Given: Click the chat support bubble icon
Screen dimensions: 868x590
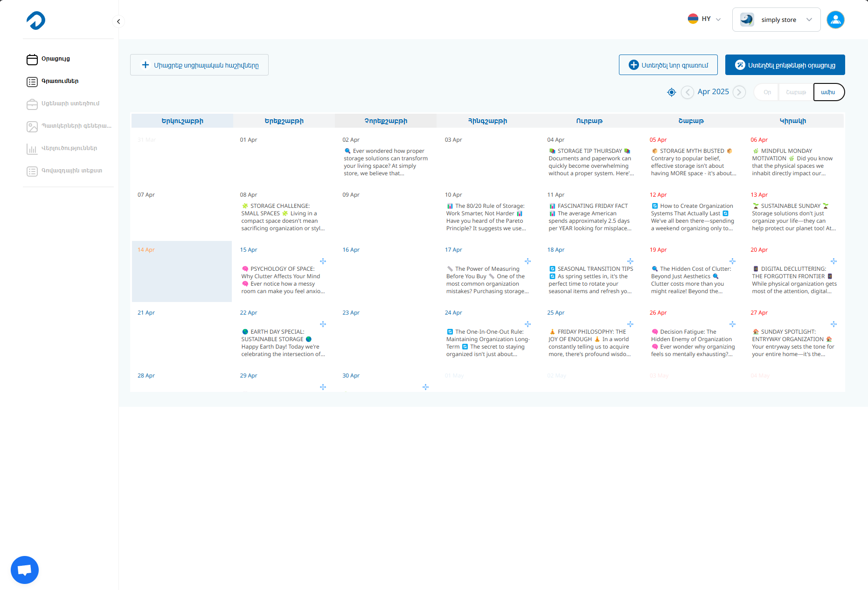Looking at the screenshot, I should tap(25, 569).
